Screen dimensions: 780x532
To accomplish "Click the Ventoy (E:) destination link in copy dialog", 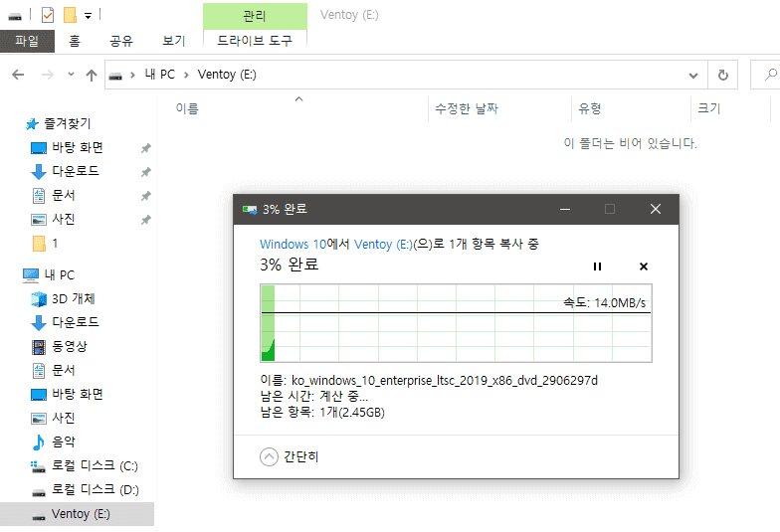I will coord(384,245).
